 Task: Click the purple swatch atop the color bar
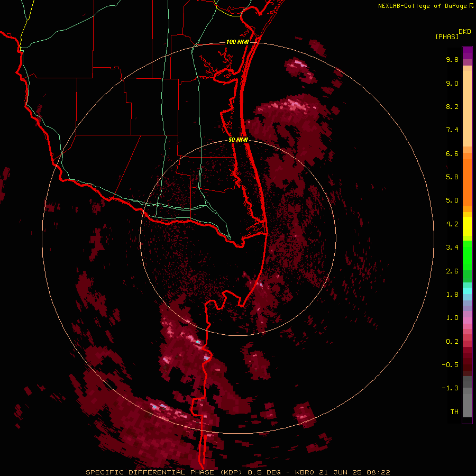pos(467,53)
